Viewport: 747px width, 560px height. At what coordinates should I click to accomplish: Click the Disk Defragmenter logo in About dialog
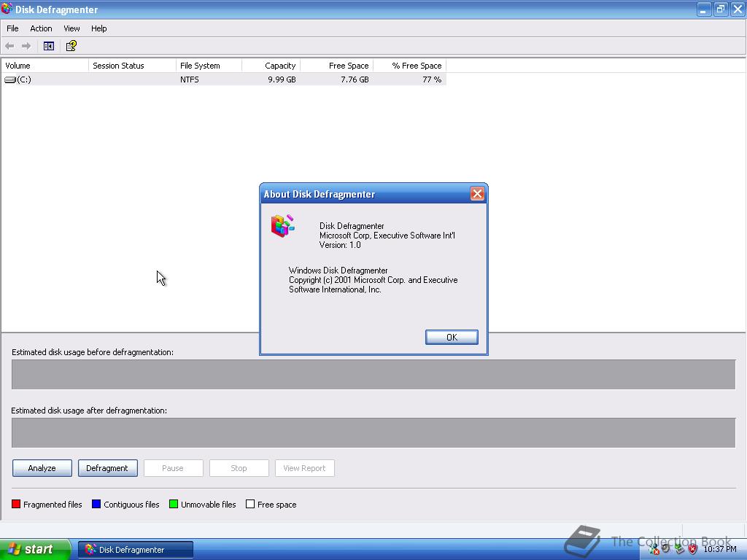(282, 226)
